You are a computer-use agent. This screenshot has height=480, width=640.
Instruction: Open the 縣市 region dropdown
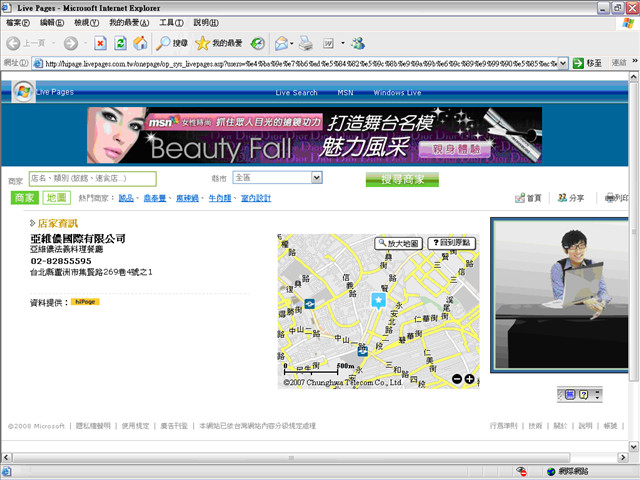(x=317, y=177)
